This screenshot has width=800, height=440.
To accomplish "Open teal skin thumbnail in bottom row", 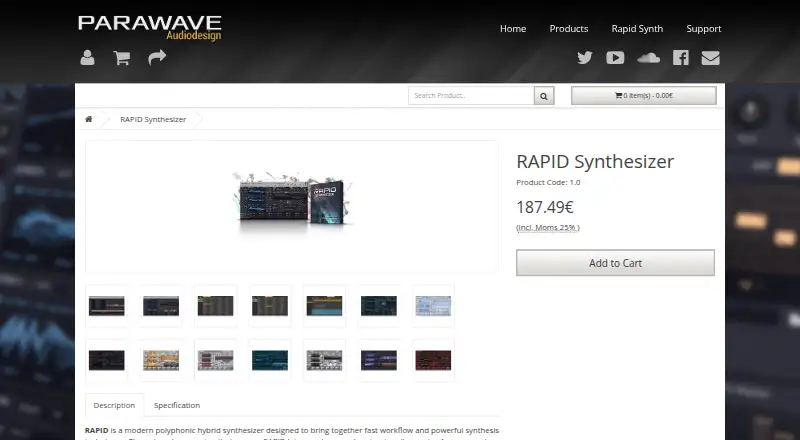I will tap(270, 360).
